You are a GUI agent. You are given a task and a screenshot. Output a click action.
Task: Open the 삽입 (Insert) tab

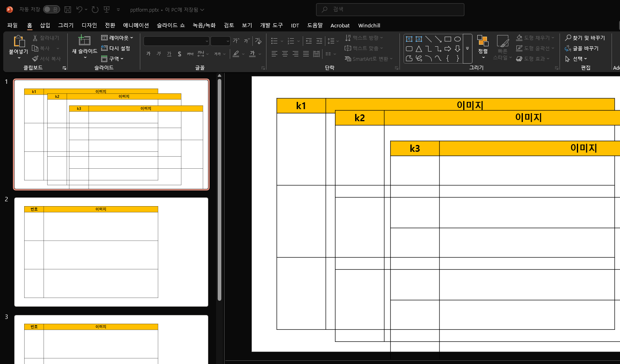pos(45,25)
